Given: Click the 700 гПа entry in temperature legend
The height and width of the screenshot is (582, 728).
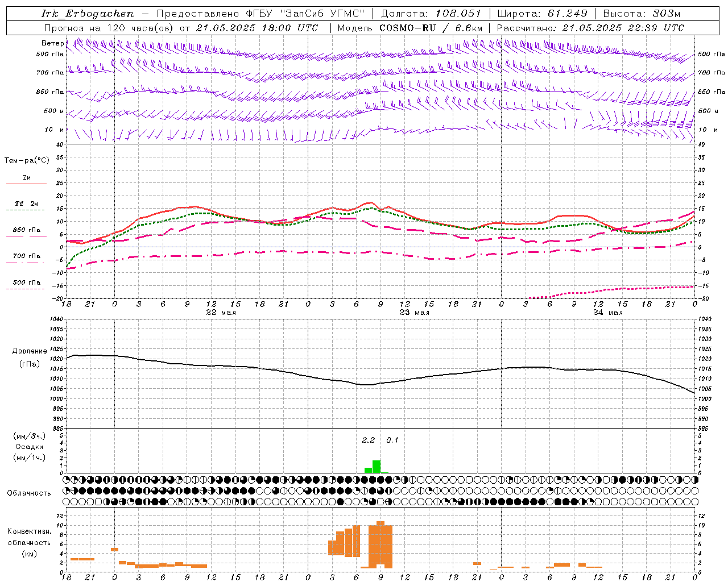Looking at the screenshot, I should tap(26, 256).
